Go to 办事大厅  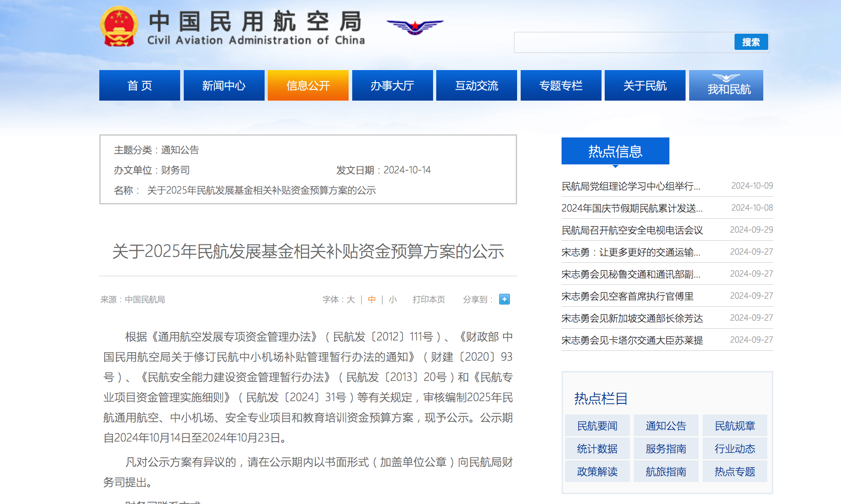pyautogui.click(x=392, y=85)
